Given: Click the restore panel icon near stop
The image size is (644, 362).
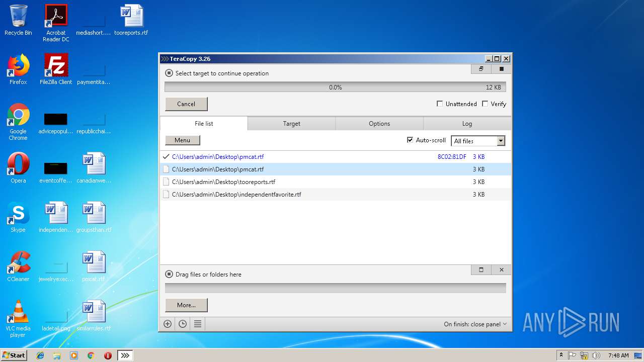Looking at the screenshot, I should (x=481, y=69).
